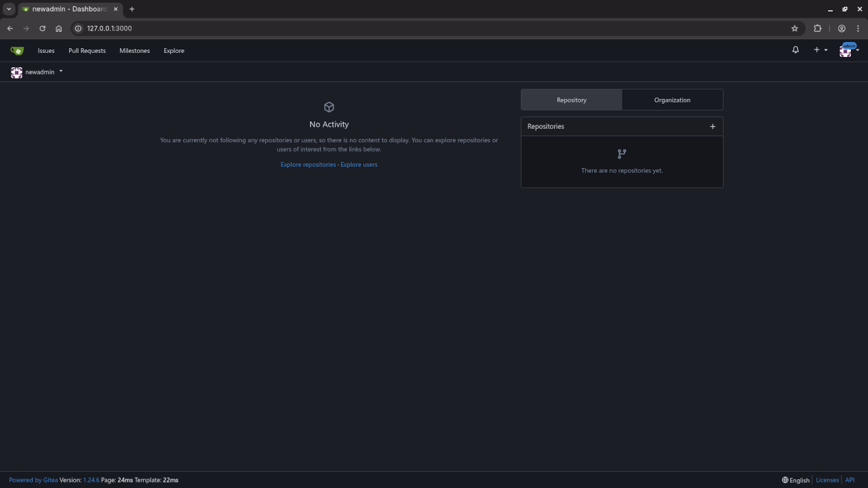Switch to the Organization tab
Viewport: 868px width, 488px height.
coord(672,100)
